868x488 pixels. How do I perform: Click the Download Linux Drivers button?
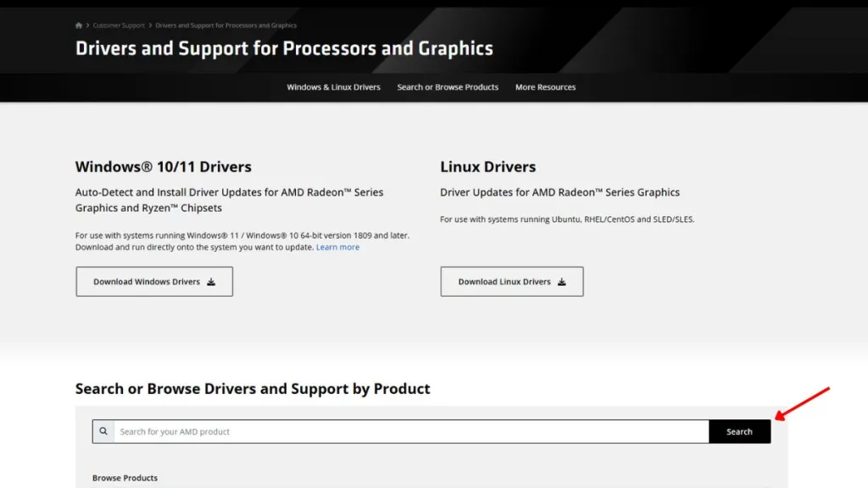[x=511, y=281]
